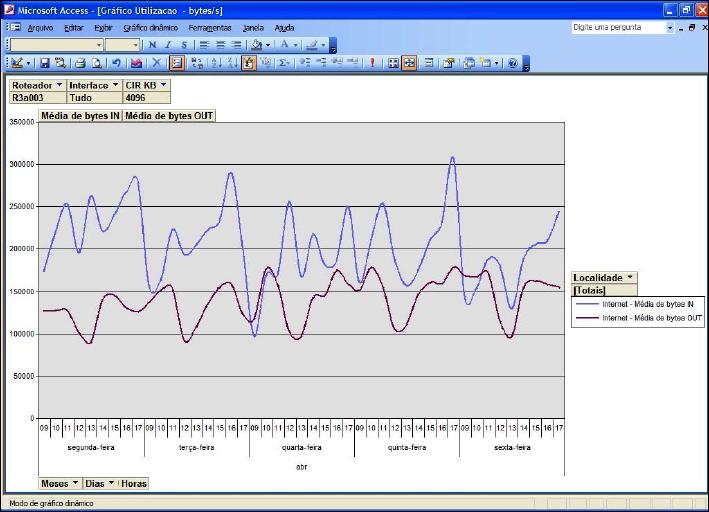This screenshot has width=709, height=512.
Task: Expand the Interface filter dropdown
Action: 115,85
